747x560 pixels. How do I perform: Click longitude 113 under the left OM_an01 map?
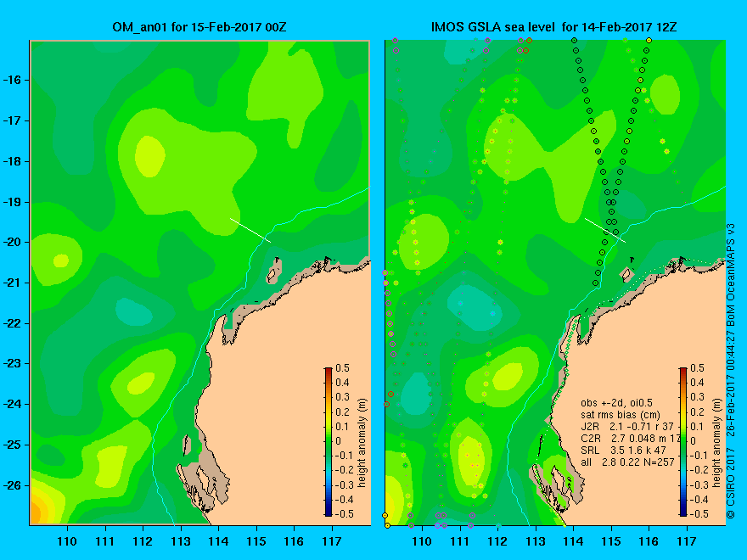(181, 541)
